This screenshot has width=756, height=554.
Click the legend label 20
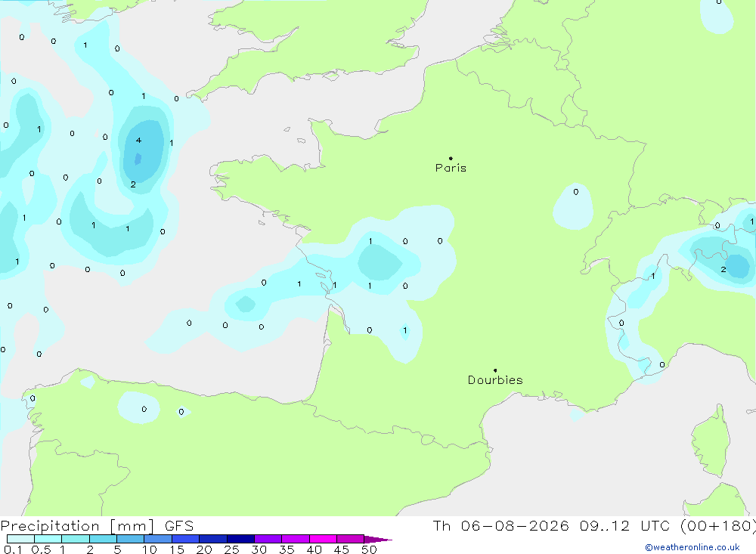[204, 549]
